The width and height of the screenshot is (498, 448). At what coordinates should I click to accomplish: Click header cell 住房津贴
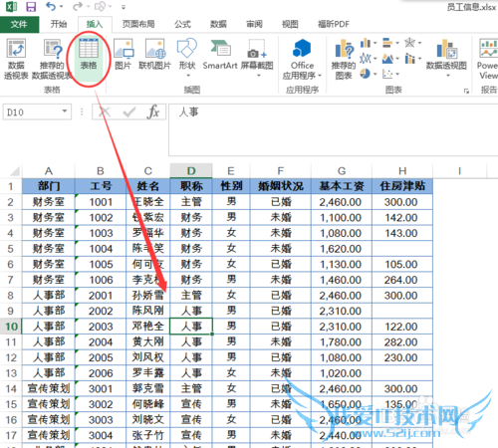coord(402,186)
